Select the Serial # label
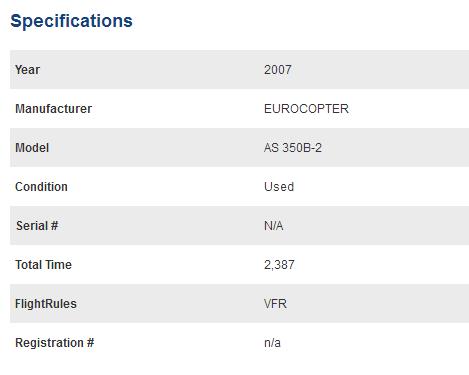Screen dimensions: 469x375 (x=37, y=226)
